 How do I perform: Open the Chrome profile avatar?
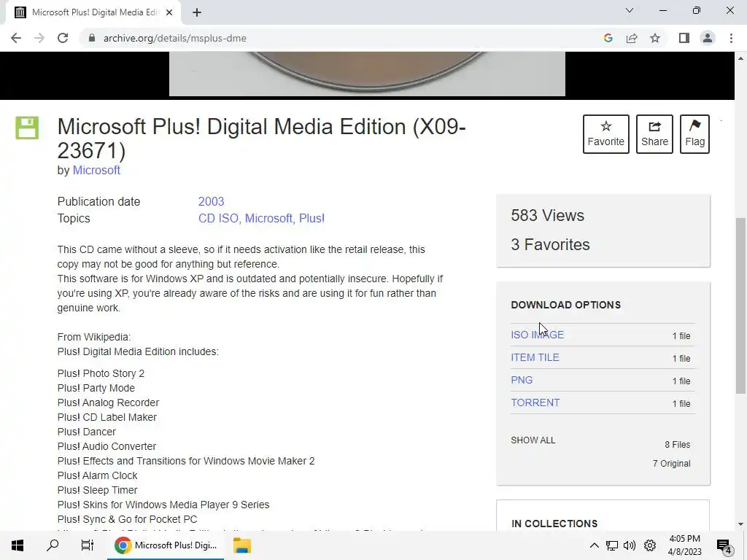tap(708, 38)
